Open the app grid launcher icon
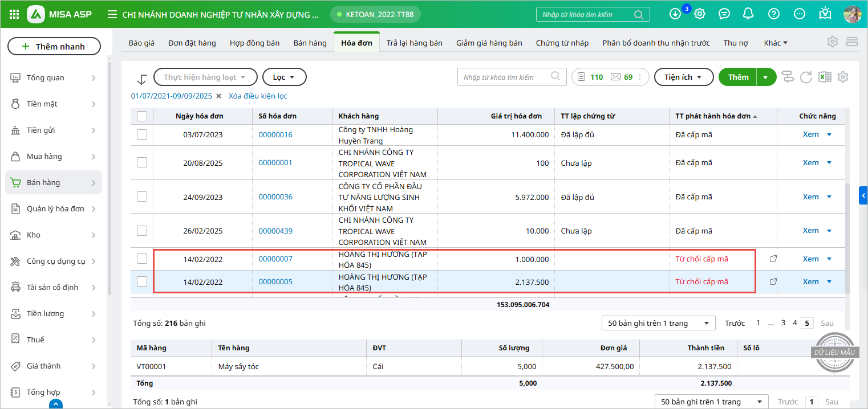The height and width of the screenshot is (409, 868). (15, 14)
